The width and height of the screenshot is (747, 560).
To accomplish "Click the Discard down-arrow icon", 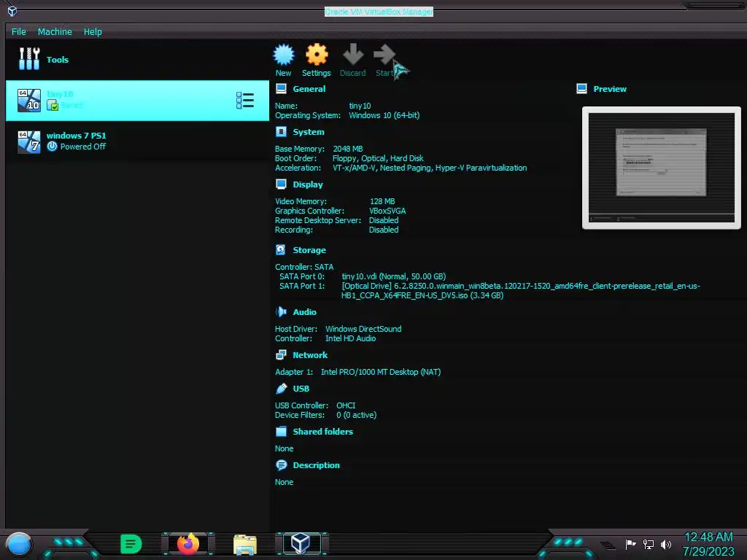I will (x=353, y=54).
